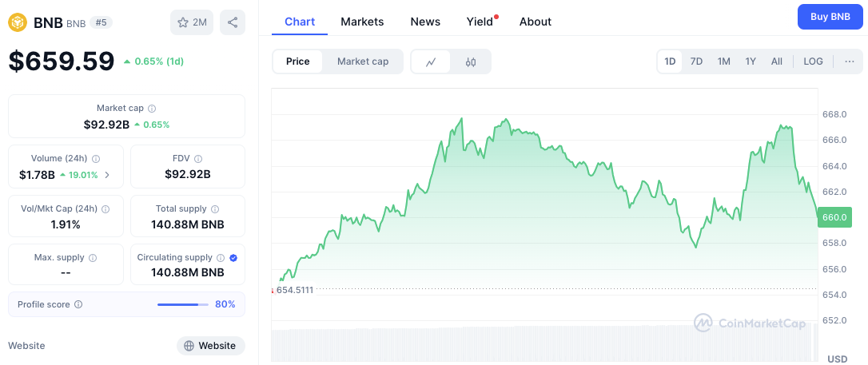Click the Profile score info icon
868x365 pixels.
78,304
